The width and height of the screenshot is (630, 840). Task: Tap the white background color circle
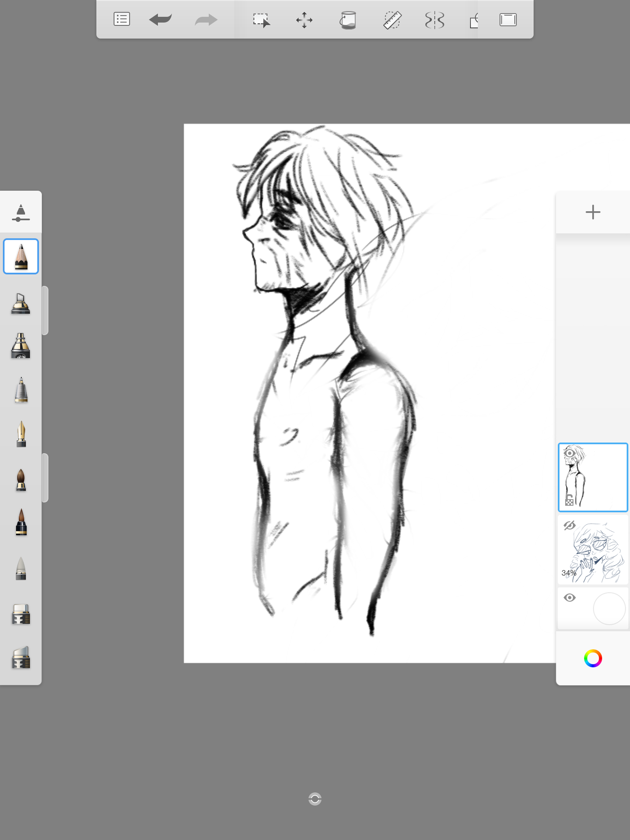609,609
